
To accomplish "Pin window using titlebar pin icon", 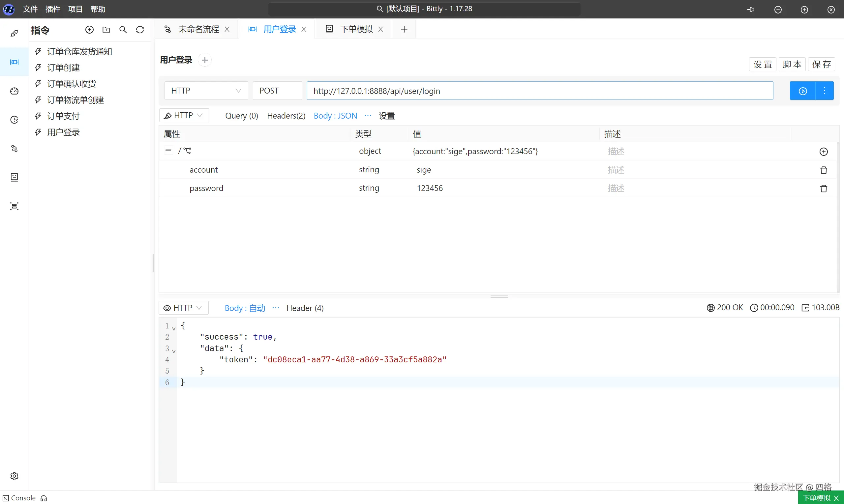I will [x=751, y=10].
